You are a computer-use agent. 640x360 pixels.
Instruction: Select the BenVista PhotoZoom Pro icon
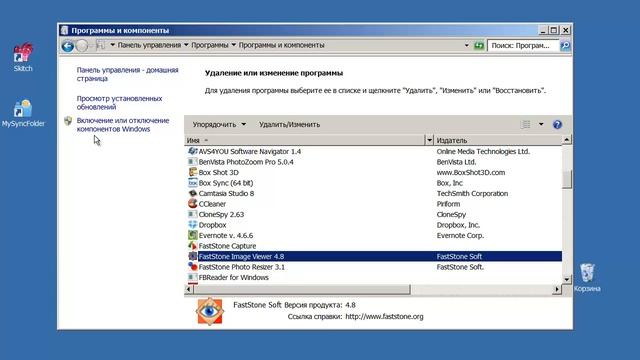(193, 162)
